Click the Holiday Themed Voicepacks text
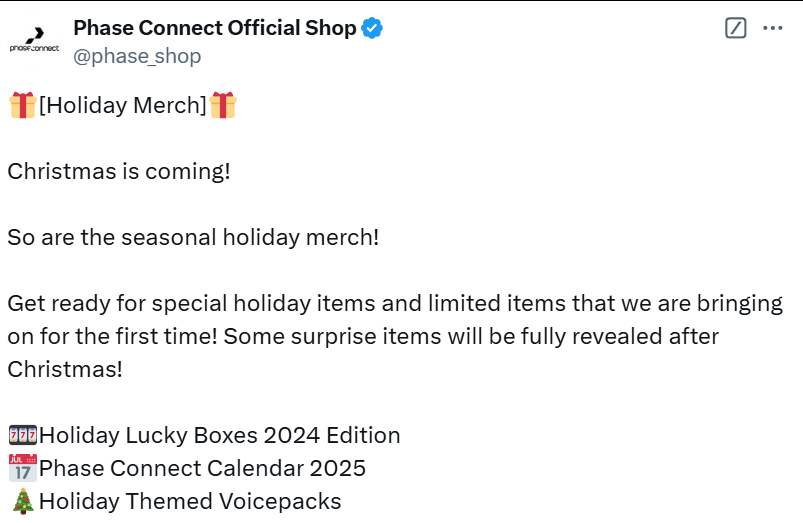Image resolution: width=803 pixels, height=523 pixels. pyautogui.click(x=190, y=501)
